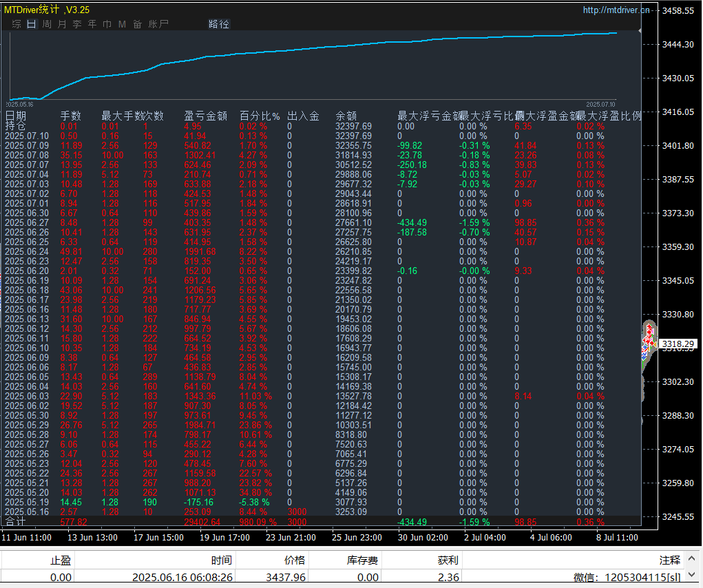Image resolution: width=703 pixels, height=588 pixels.
Task: Click the 日期 column heading
Action: coord(16,116)
